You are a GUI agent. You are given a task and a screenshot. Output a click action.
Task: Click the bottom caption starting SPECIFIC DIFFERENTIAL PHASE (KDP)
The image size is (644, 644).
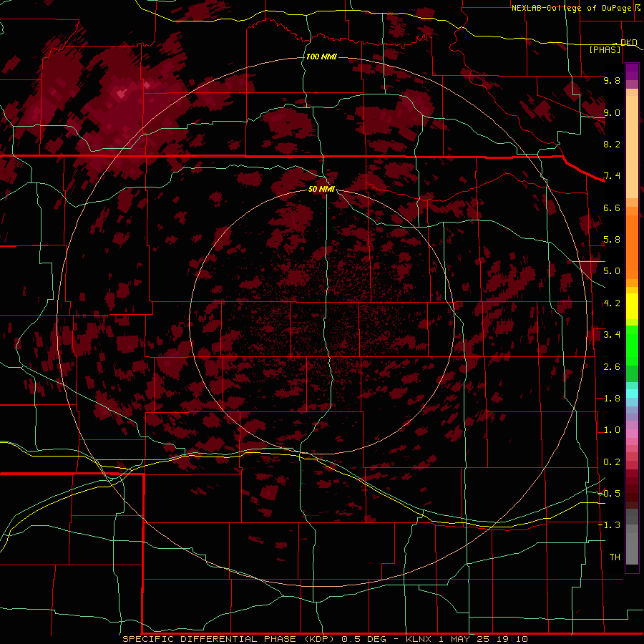[326, 639]
